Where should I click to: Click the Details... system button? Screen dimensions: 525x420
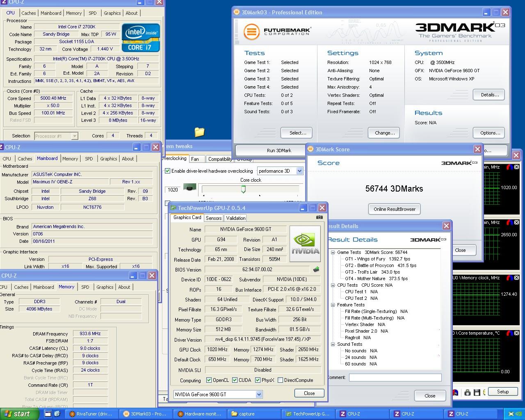(x=490, y=95)
